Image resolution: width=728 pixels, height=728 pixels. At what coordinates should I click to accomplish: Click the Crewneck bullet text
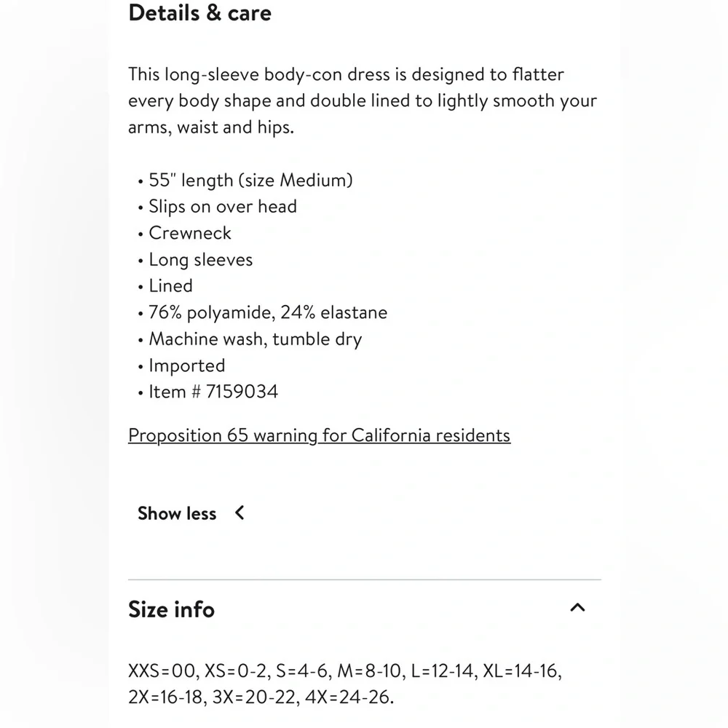[x=189, y=233]
